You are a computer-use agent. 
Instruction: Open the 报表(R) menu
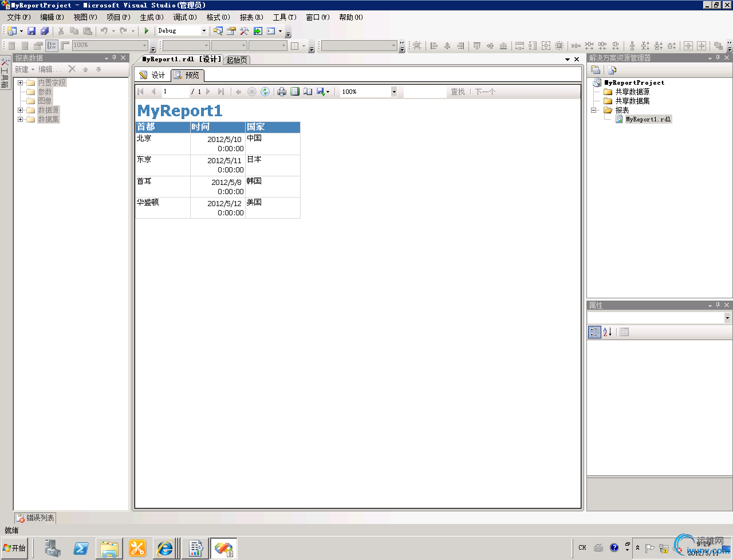click(251, 17)
